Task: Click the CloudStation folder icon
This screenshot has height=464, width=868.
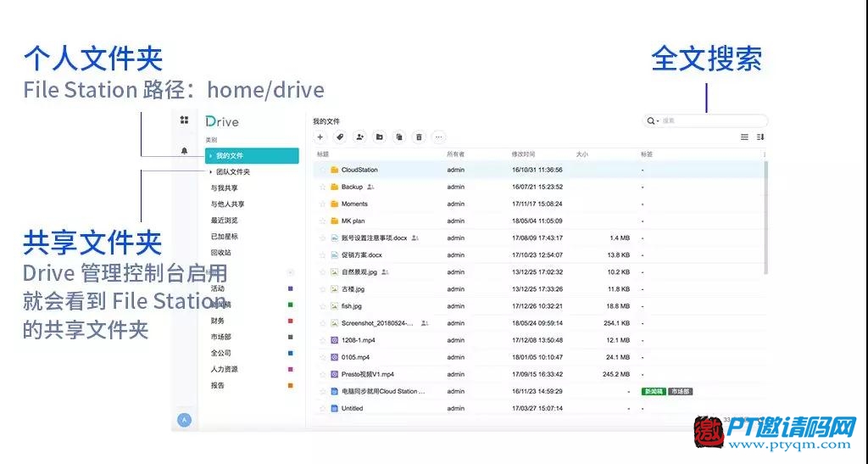Action: [x=334, y=170]
